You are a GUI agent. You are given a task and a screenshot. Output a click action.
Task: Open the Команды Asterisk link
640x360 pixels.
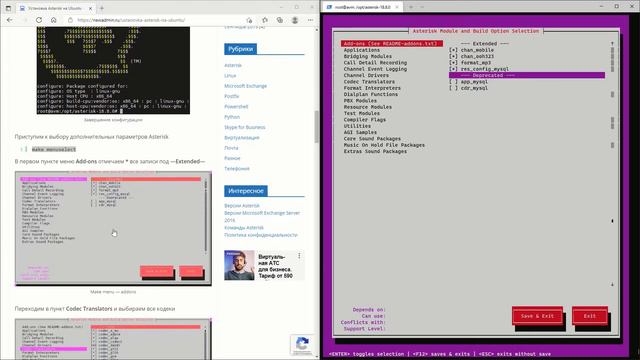[244, 228]
